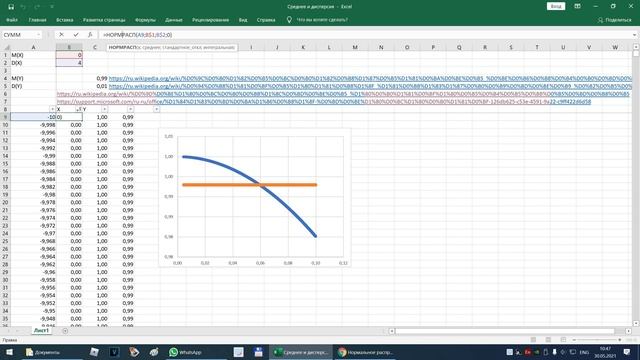Open the Формулы ribbon tab
The height and width of the screenshot is (360, 640).
(x=145, y=20)
